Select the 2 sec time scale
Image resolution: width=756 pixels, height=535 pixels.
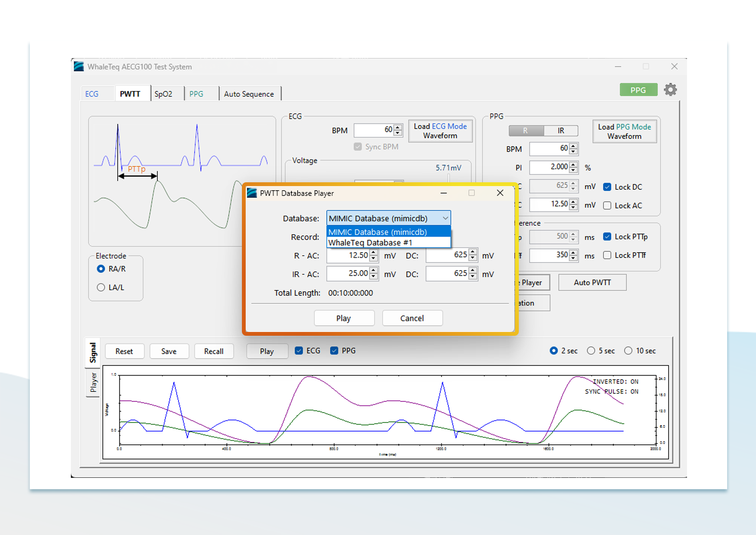(554, 351)
